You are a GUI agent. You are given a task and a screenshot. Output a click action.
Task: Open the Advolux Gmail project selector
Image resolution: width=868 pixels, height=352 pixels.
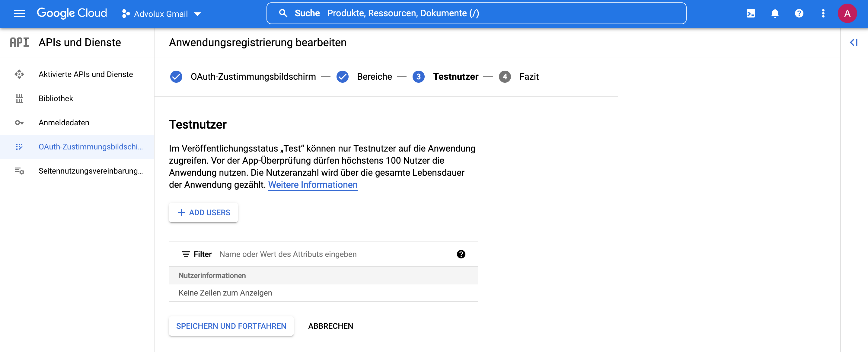(161, 14)
